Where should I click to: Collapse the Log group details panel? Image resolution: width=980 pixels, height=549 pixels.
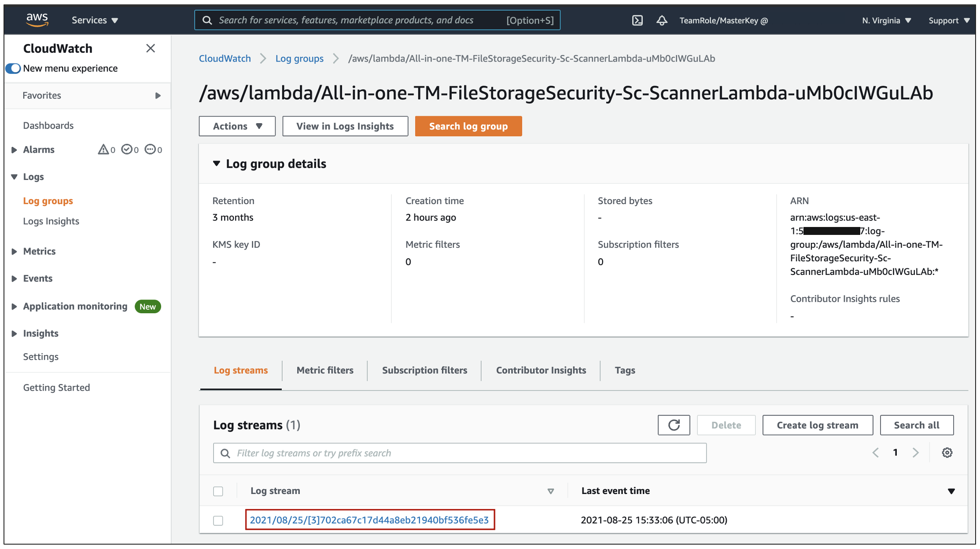click(217, 164)
